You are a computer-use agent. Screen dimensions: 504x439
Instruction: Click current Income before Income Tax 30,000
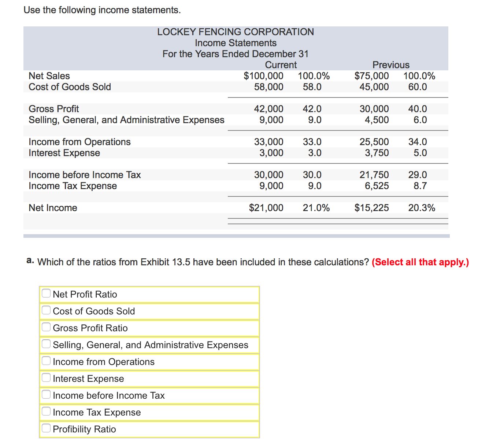(269, 175)
